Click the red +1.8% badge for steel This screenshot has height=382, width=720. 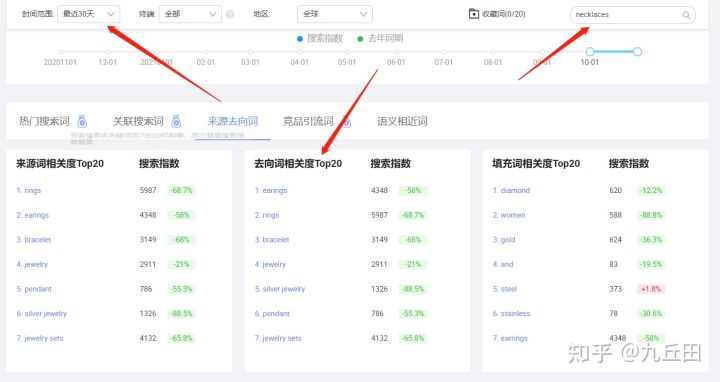[651, 289]
